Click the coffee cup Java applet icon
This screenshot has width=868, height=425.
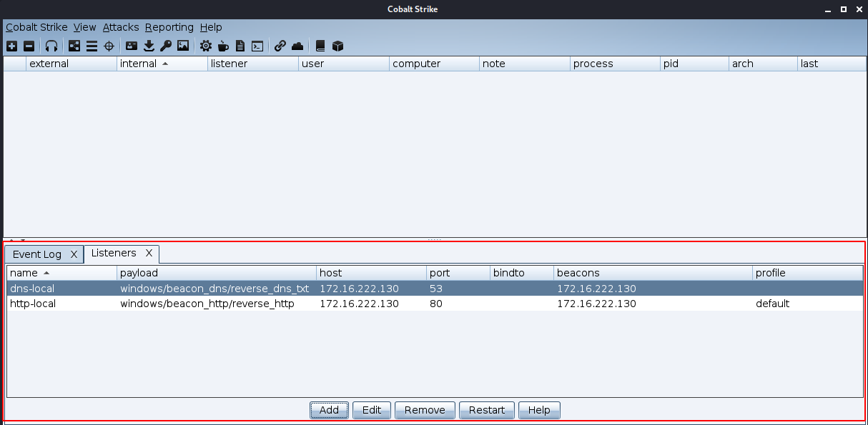223,46
